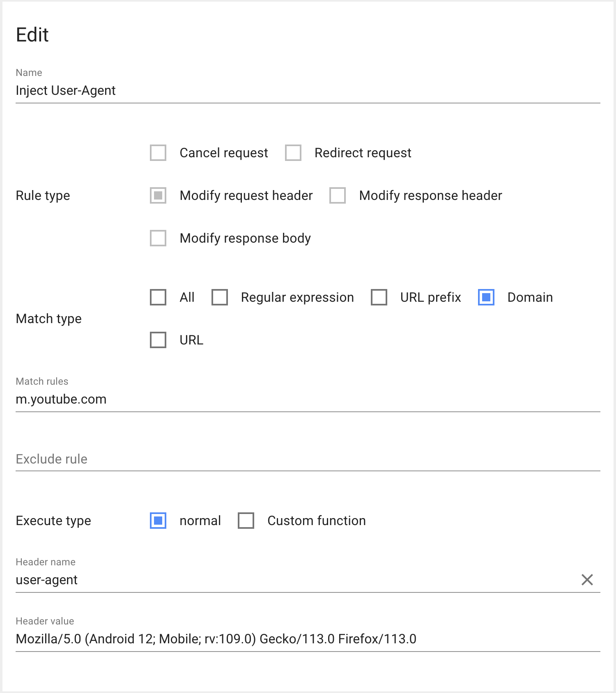Toggle the Domain match type checkbox
616x693 pixels.
486,297
